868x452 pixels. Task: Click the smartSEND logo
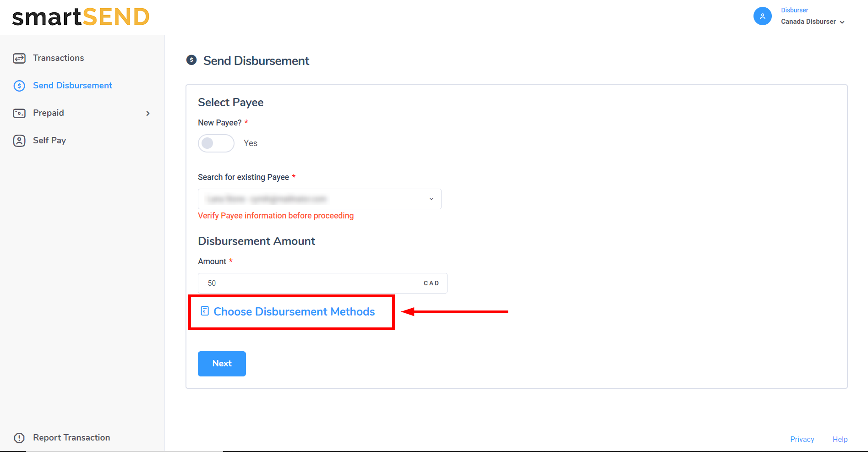pos(81,17)
